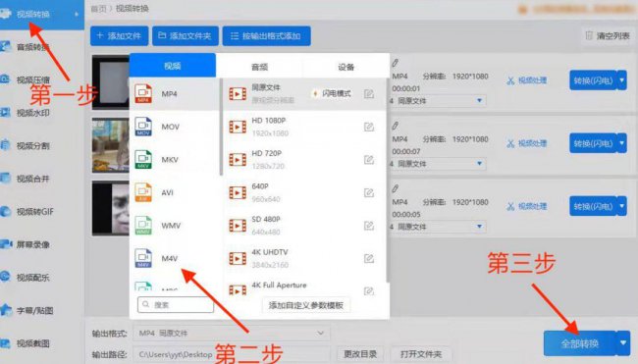Select the MP4 format icon
Screen dimensions: 638x364
tap(143, 93)
